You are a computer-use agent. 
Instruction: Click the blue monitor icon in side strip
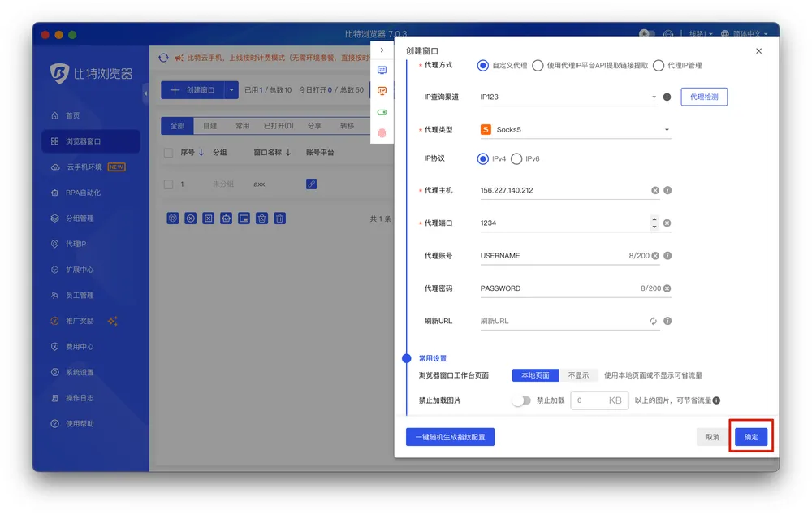[382, 71]
